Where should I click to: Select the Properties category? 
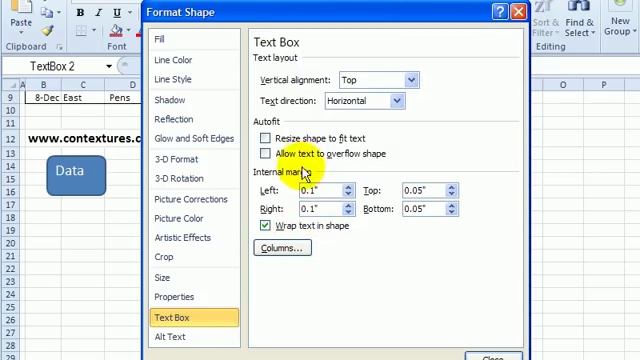(194, 297)
